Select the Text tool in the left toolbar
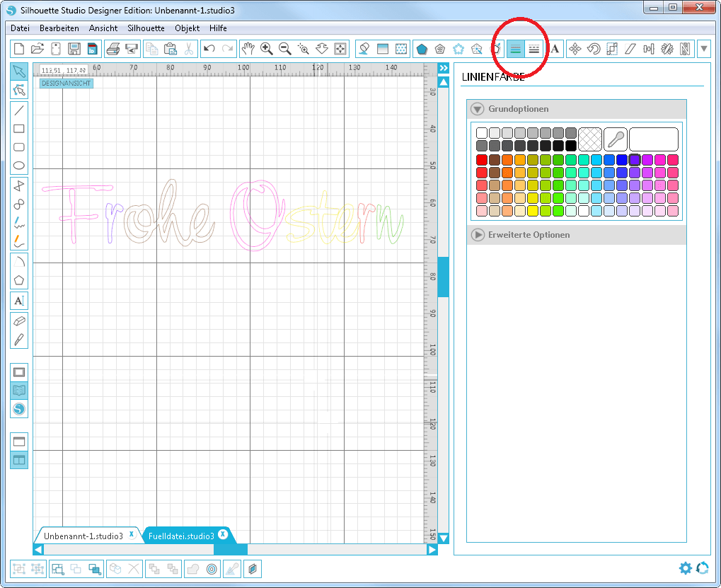 pyautogui.click(x=18, y=301)
